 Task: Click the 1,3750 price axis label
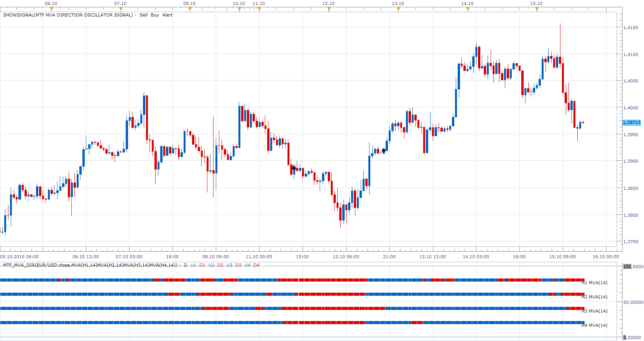click(x=631, y=242)
